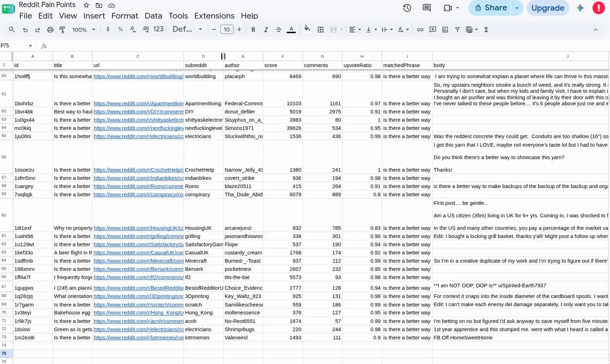Viewport: 610px width, 364px height.
Task: Insert a comment
Action: [x=433, y=30]
